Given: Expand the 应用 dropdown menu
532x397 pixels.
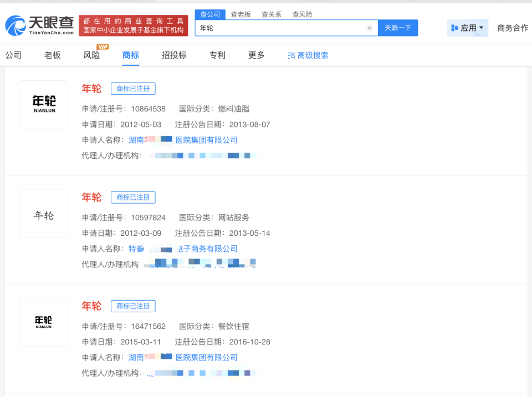Looking at the screenshot, I should pos(468,28).
